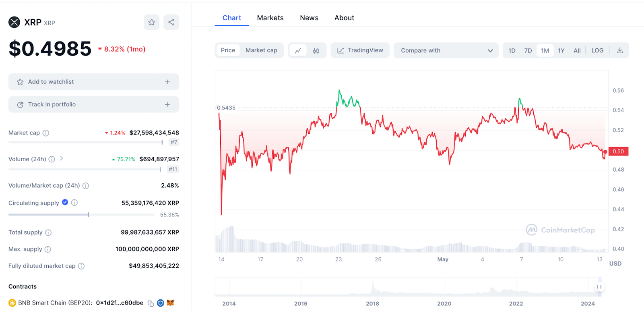Open the About tab
Screen dimensions: 644x311
344,18
